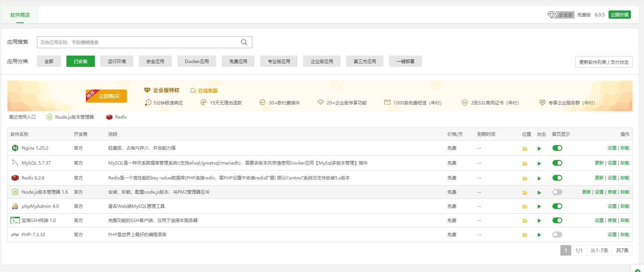
Task: Click the Node.js icon in table row
Action: click(15, 192)
